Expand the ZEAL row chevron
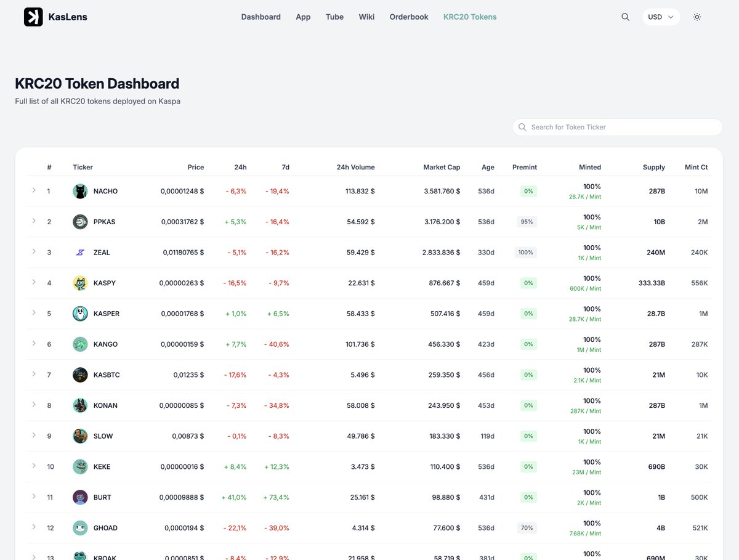 (34, 251)
